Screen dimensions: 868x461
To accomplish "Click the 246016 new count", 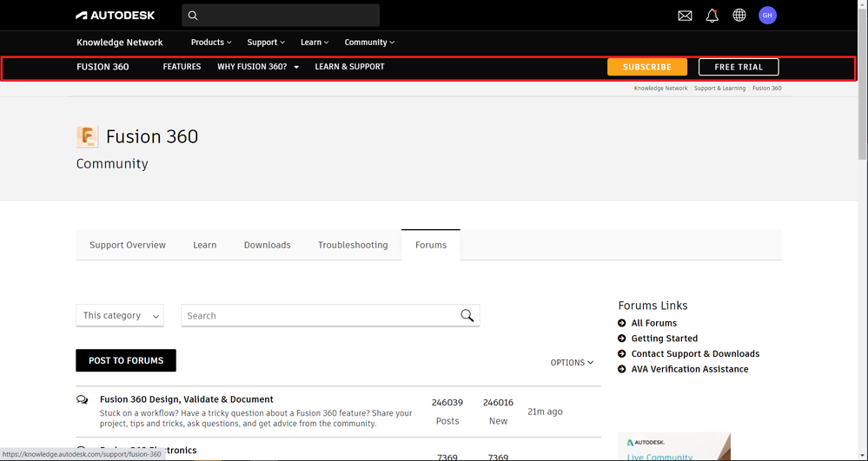I will click(498, 402).
